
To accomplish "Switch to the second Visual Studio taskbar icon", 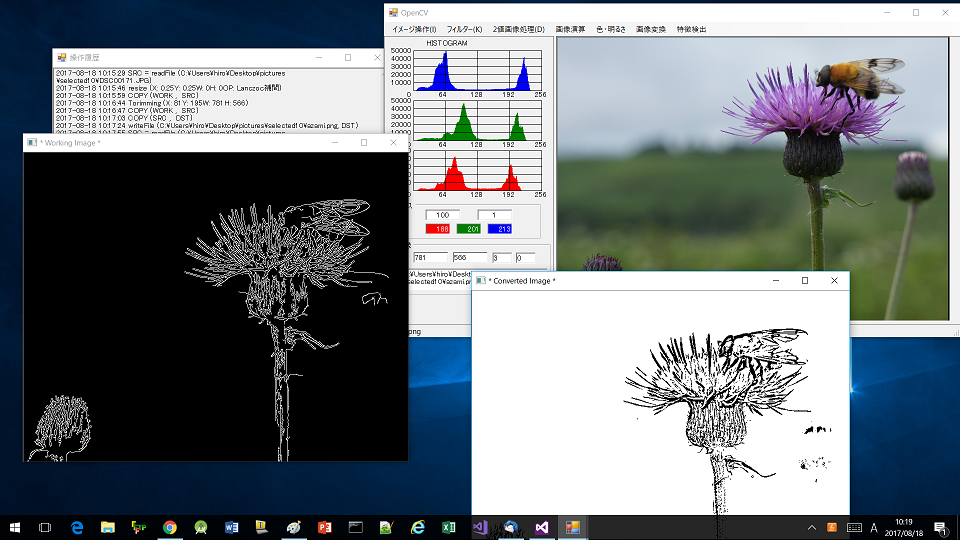I will coord(542,527).
